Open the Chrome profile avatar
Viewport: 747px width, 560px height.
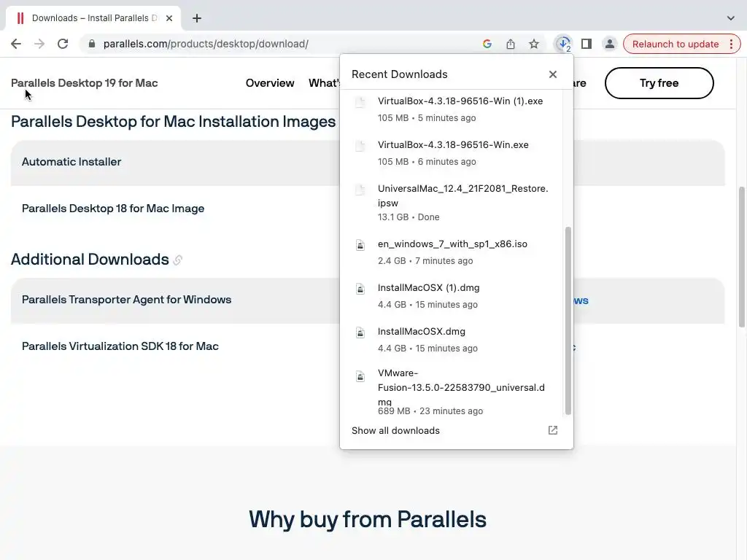point(609,44)
